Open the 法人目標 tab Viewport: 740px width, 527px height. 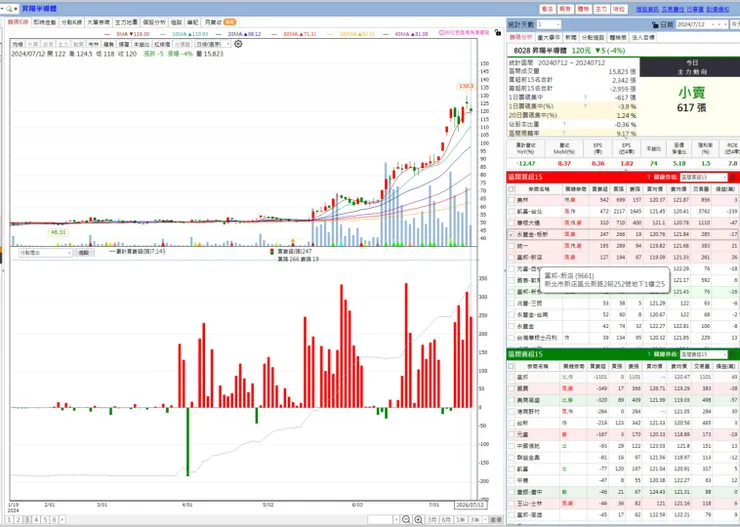(x=644, y=37)
